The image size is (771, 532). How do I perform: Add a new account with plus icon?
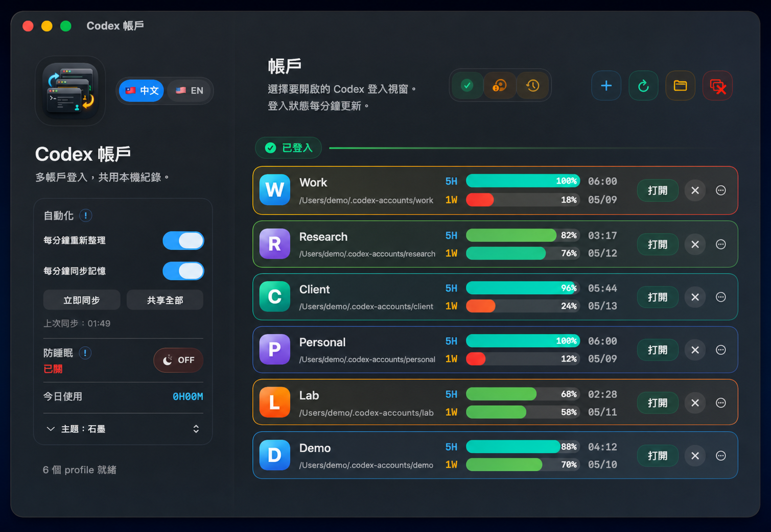pos(606,85)
